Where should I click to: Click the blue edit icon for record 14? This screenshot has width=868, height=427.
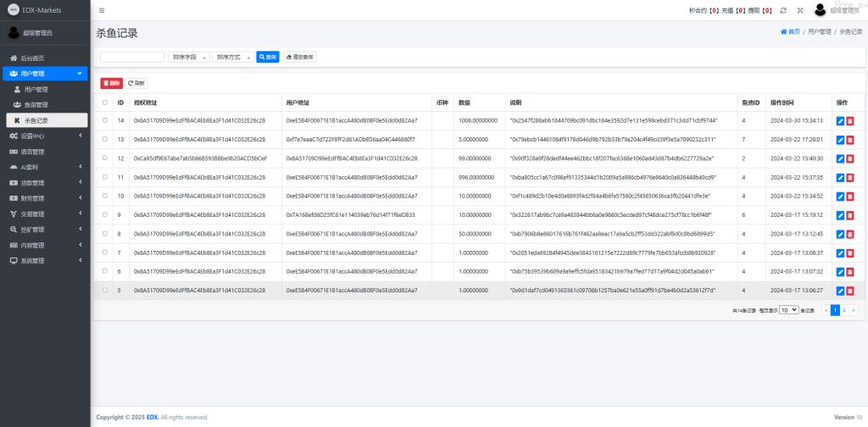840,121
